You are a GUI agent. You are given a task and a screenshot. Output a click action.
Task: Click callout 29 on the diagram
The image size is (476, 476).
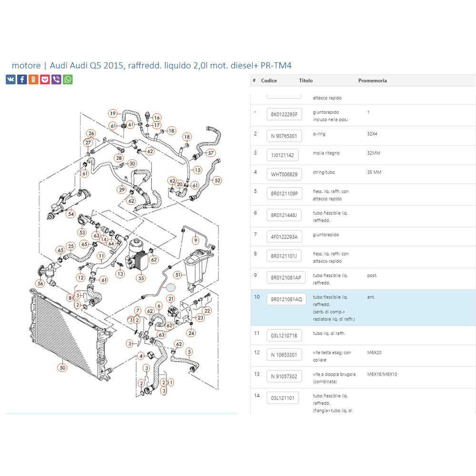tap(122, 190)
